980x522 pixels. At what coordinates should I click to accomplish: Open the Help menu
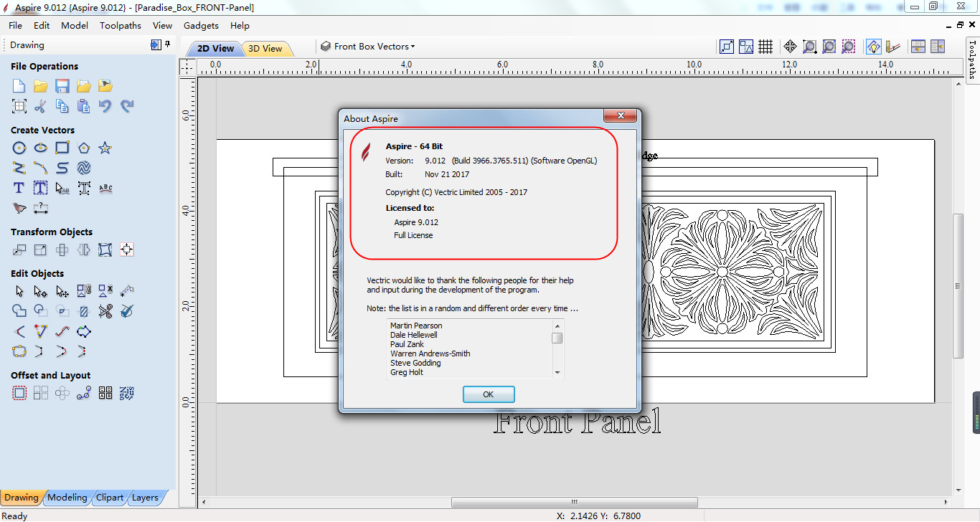tap(240, 26)
